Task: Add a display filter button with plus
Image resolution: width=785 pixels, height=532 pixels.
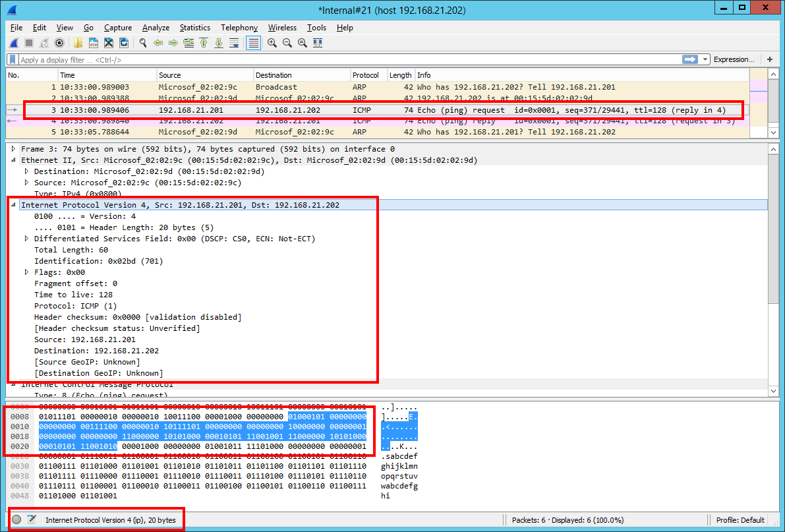Action: click(770, 59)
